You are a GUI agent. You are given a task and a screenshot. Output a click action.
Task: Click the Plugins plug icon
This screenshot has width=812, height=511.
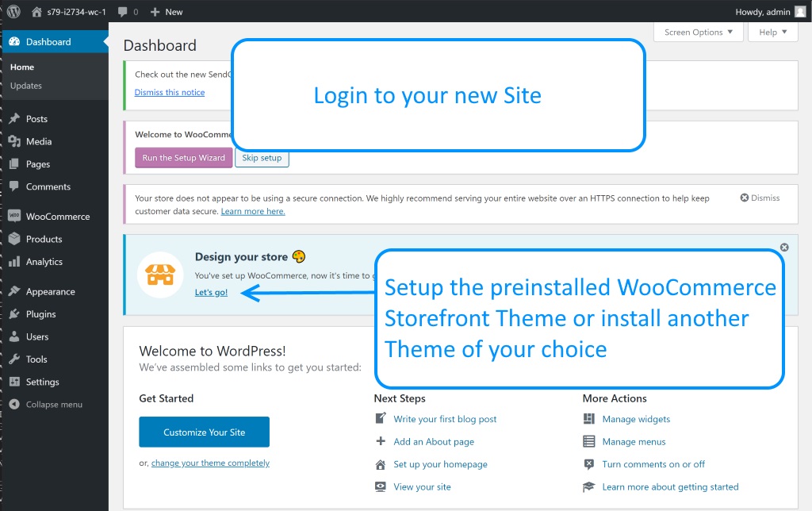click(14, 314)
